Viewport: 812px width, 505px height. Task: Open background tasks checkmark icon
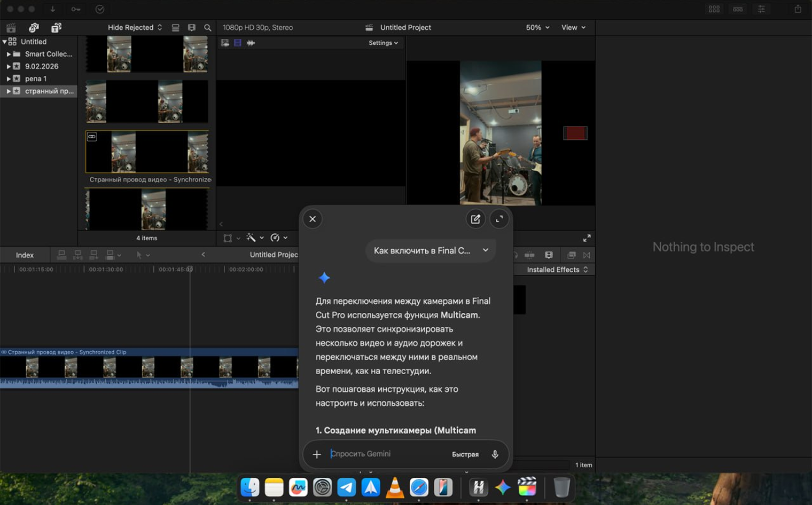coord(100,9)
